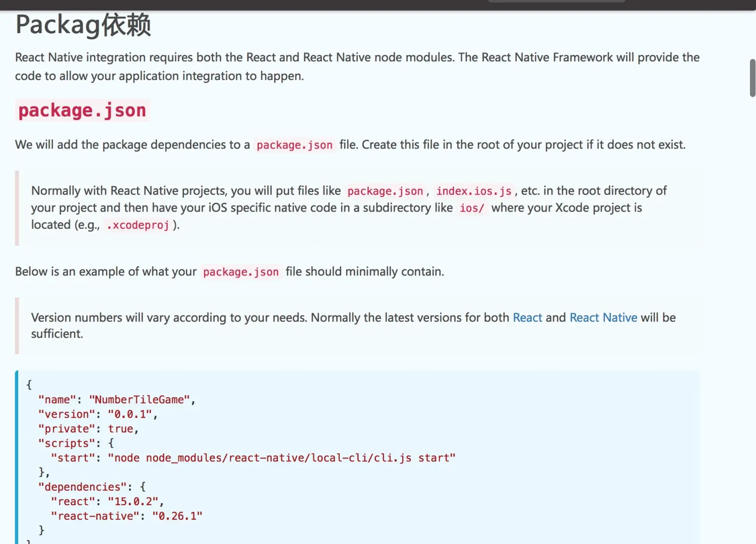
Task: Click the "name": "NumberTileGame" code line
Action: point(117,400)
